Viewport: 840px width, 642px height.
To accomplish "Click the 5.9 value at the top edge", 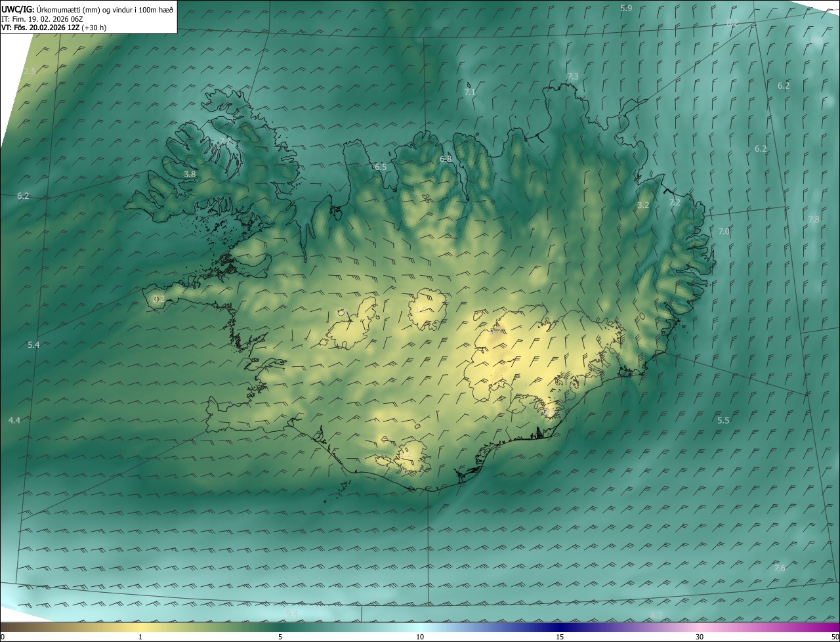I will pos(626,8).
